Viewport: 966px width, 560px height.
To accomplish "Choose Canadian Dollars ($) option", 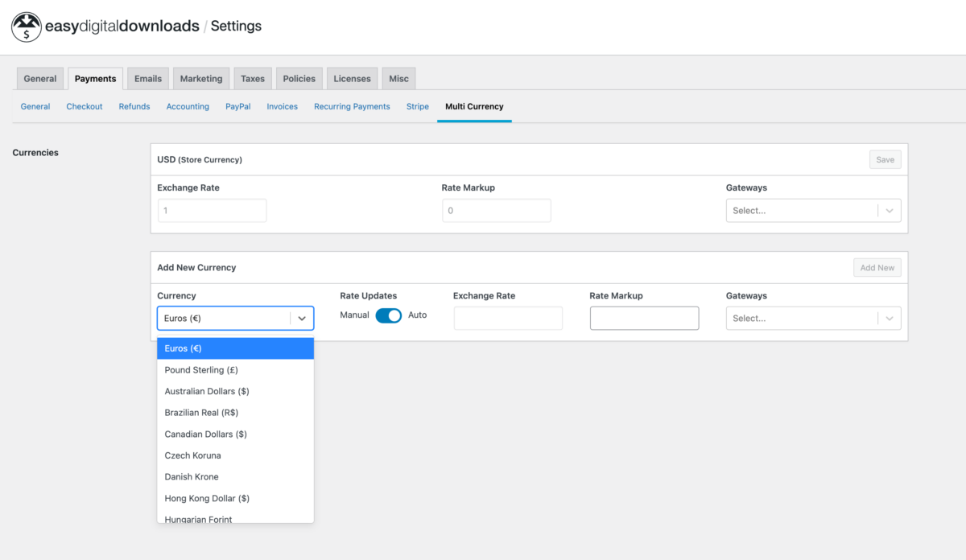I will (205, 434).
